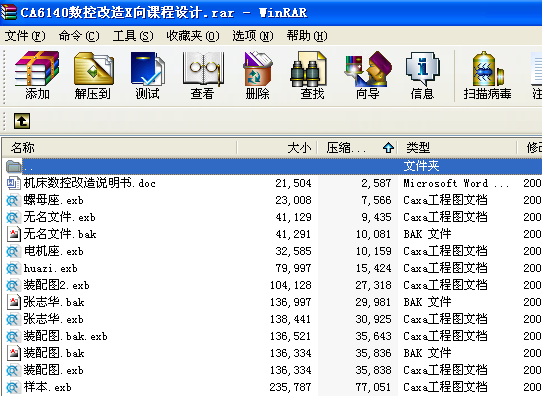Click the 删除 (Delete) toolbar icon
Screen dimensions: 542x396
(x=258, y=68)
